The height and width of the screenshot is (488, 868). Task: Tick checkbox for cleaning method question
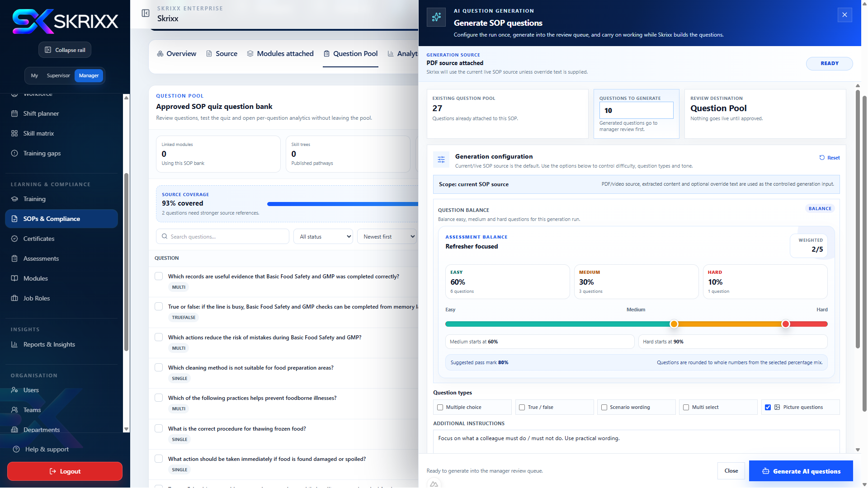(159, 367)
